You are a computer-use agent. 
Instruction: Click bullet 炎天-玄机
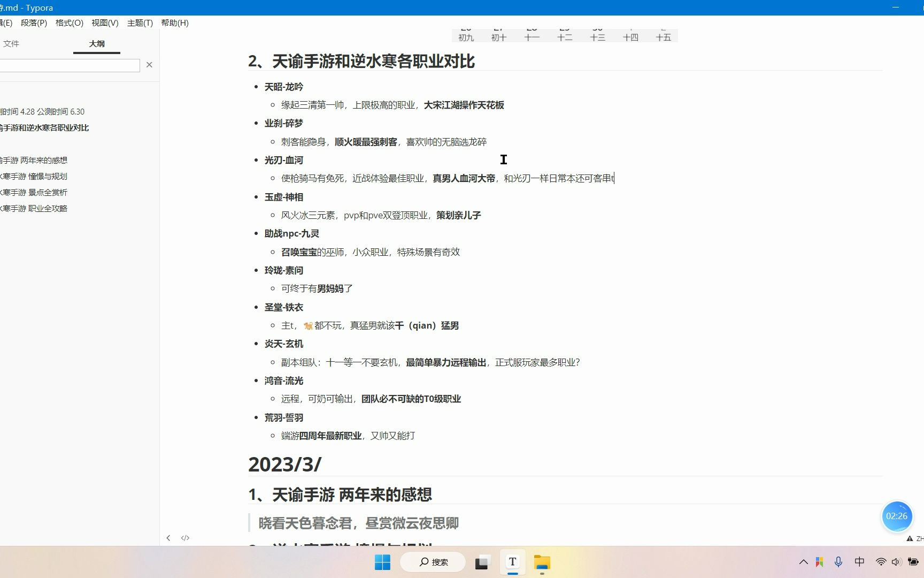point(283,344)
